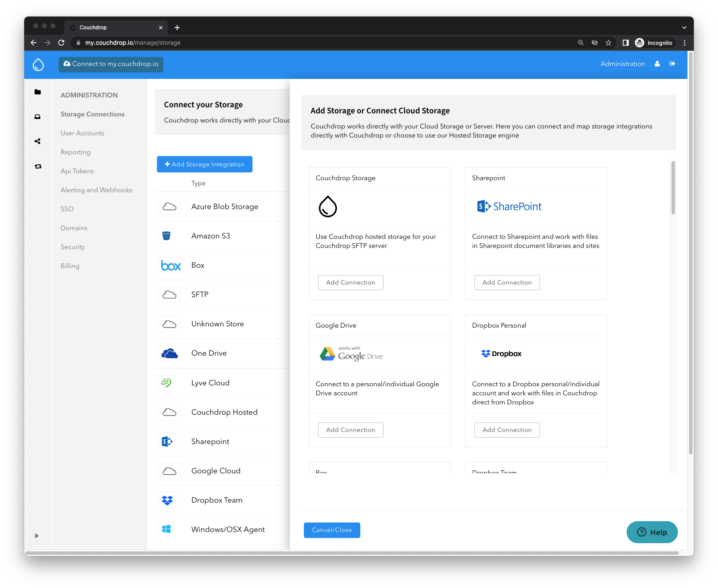Open Alerting and Webhooks menu item
Viewport: 718px width, 588px height.
(x=96, y=190)
